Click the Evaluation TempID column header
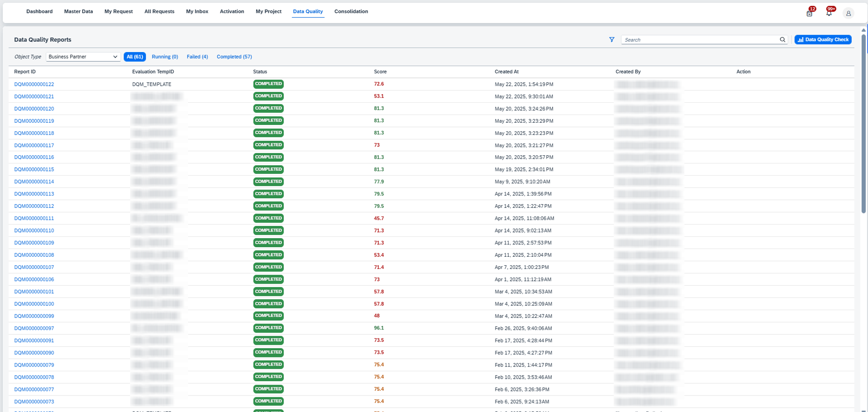Viewport: 868px width, 412px height. coord(153,72)
